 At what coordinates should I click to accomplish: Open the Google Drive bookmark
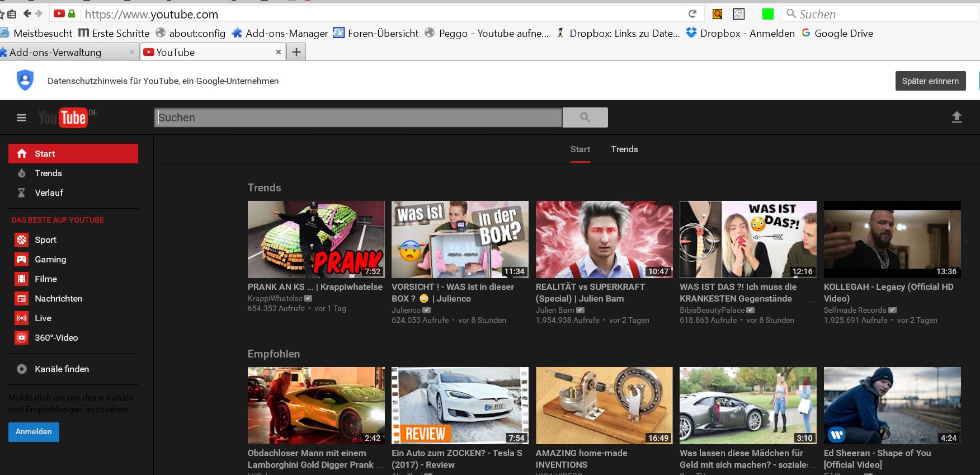pyautogui.click(x=837, y=34)
